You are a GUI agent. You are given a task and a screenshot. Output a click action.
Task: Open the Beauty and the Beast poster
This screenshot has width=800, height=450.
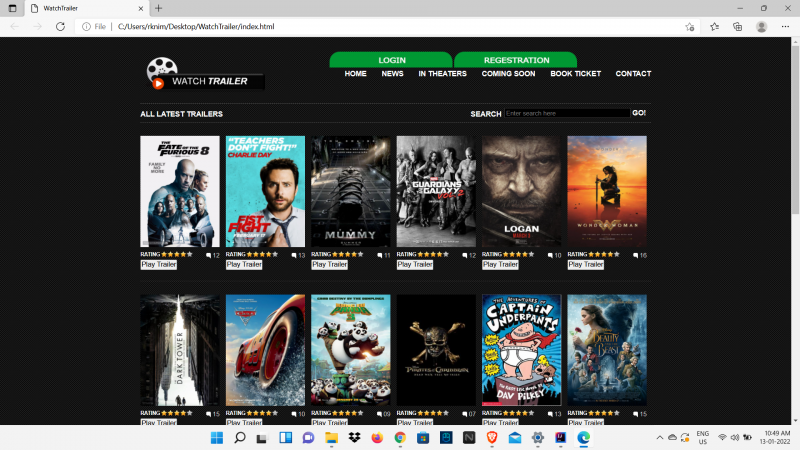click(607, 350)
